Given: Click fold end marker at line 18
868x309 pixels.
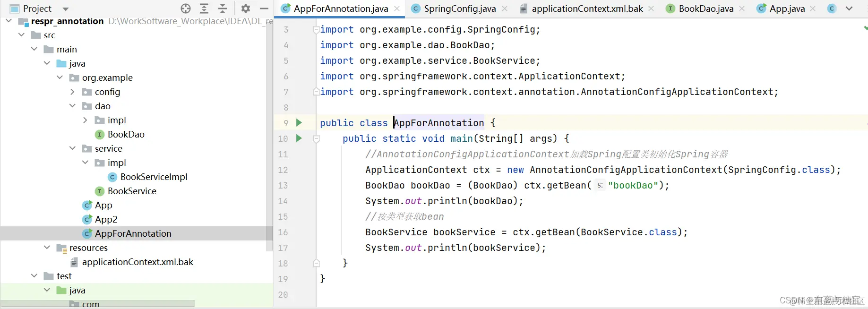Looking at the screenshot, I should coord(316,263).
